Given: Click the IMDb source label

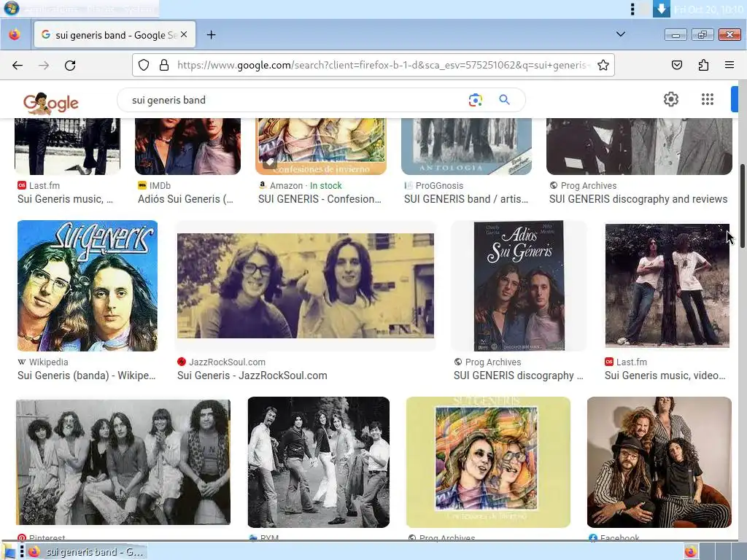Looking at the screenshot, I should [160, 186].
